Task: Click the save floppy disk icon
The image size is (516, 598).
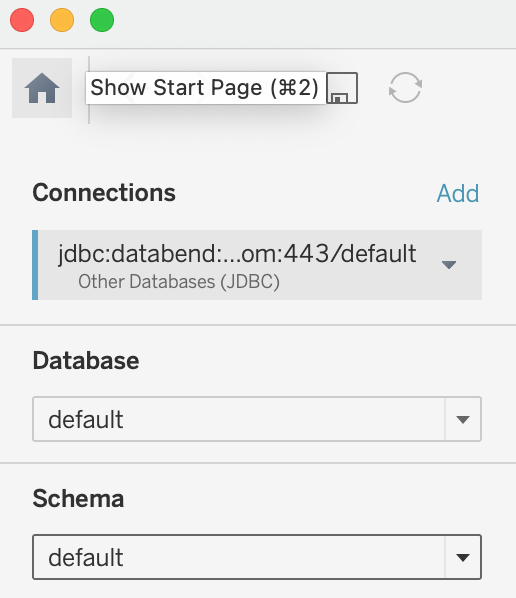Action: point(342,88)
